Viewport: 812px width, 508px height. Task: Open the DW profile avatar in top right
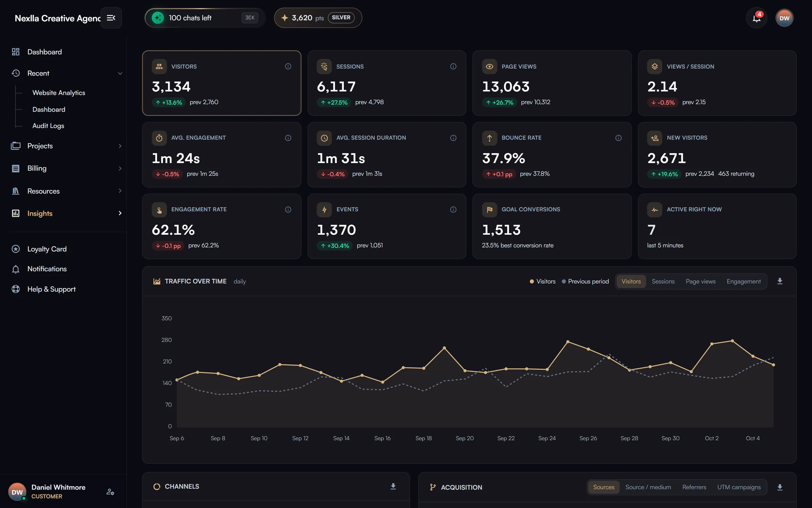[784, 18]
